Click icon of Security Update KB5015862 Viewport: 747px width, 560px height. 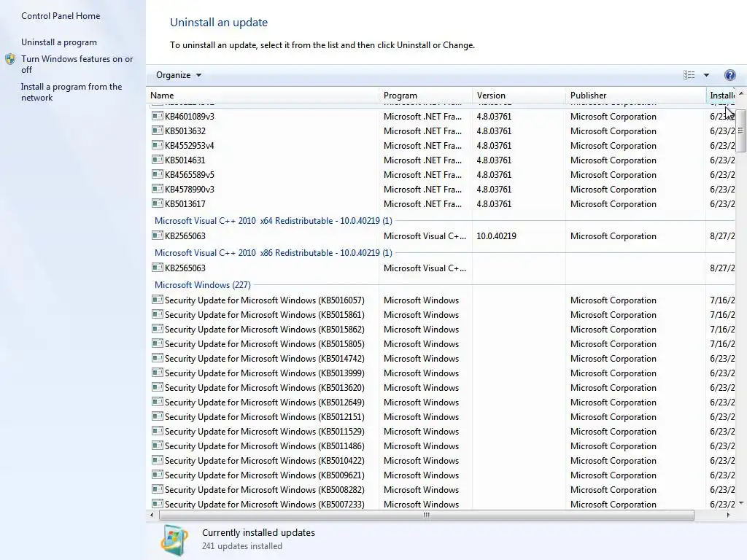[x=158, y=329]
